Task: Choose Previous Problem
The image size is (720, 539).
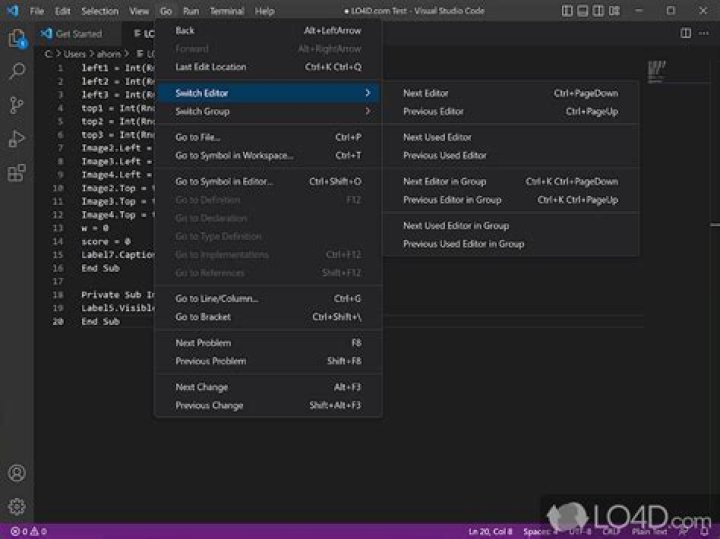Action: (x=268, y=361)
